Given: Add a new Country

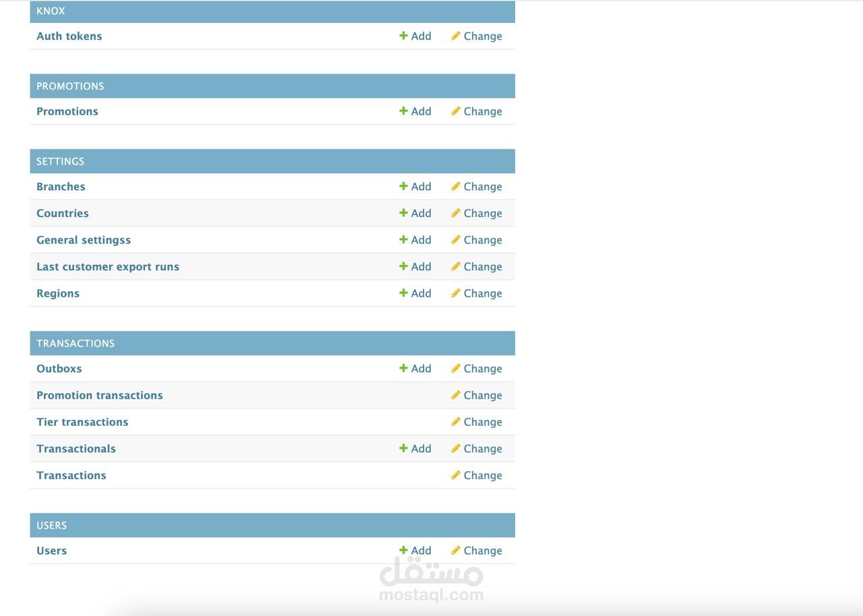Looking at the screenshot, I should (x=415, y=214).
